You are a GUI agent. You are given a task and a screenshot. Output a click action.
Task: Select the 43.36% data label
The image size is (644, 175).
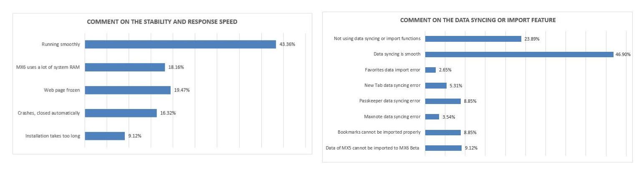[288, 44]
